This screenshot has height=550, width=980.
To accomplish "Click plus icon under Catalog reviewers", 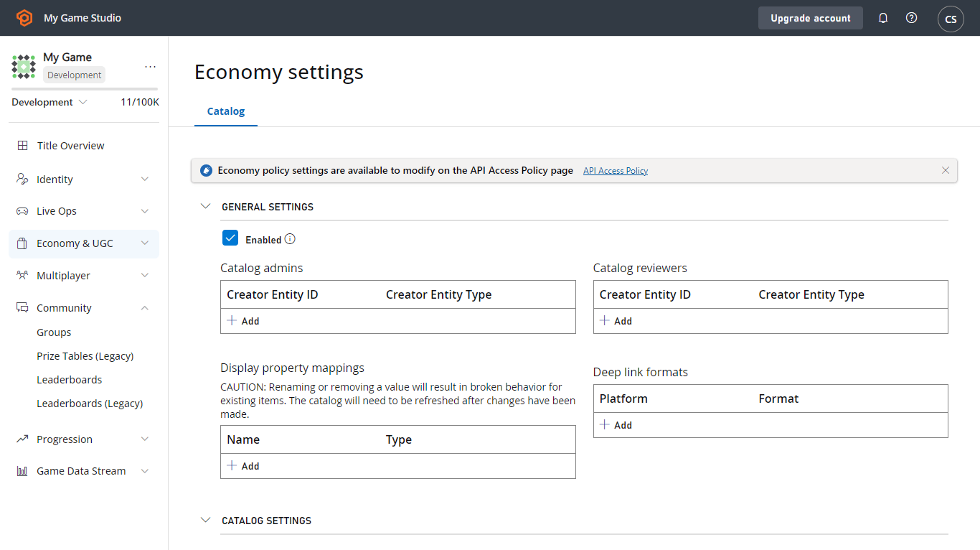I will [x=605, y=320].
